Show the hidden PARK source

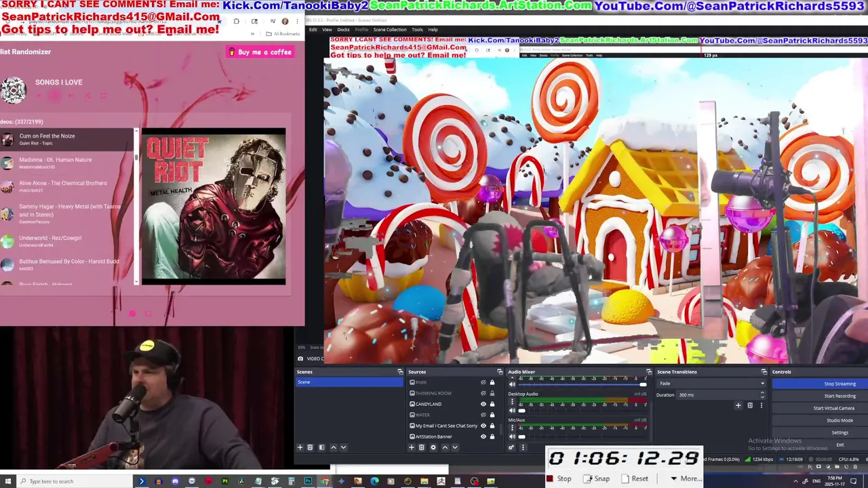[x=484, y=382]
